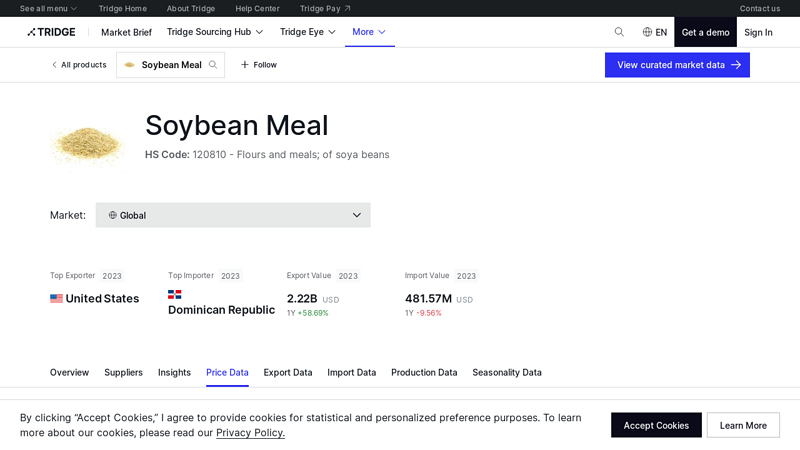Click the back chevron beside All products

[x=54, y=65]
